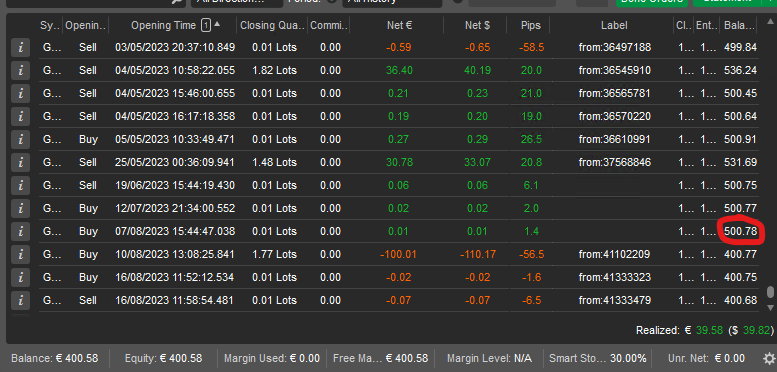This screenshot has height=372, width=777.
Task: Sort by the Label column header
Action: pos(614,25)
